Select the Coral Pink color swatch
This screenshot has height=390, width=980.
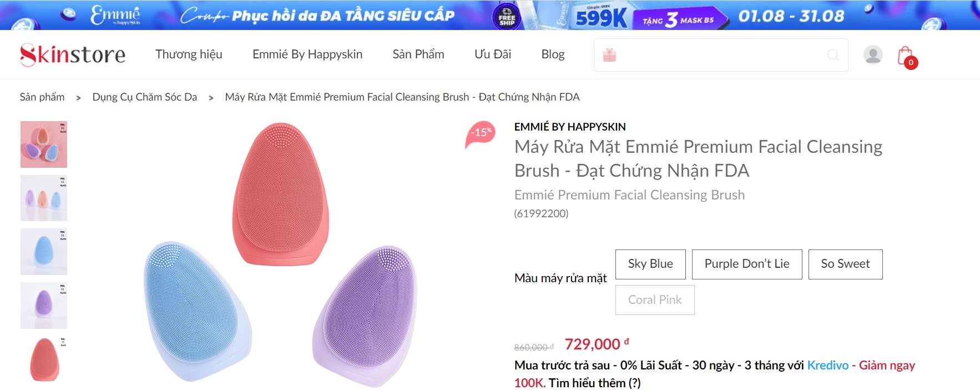coord(655,299)
